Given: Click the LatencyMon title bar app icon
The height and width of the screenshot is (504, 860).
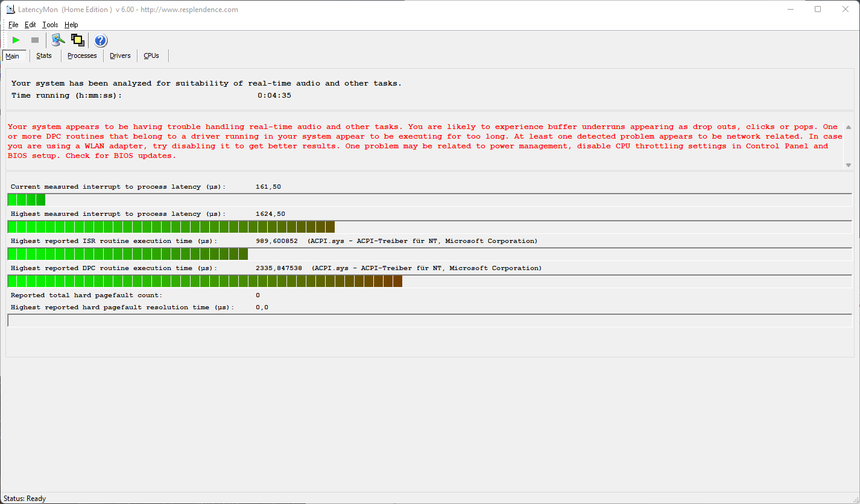Looking at the screenshot, I should [10, 9].
